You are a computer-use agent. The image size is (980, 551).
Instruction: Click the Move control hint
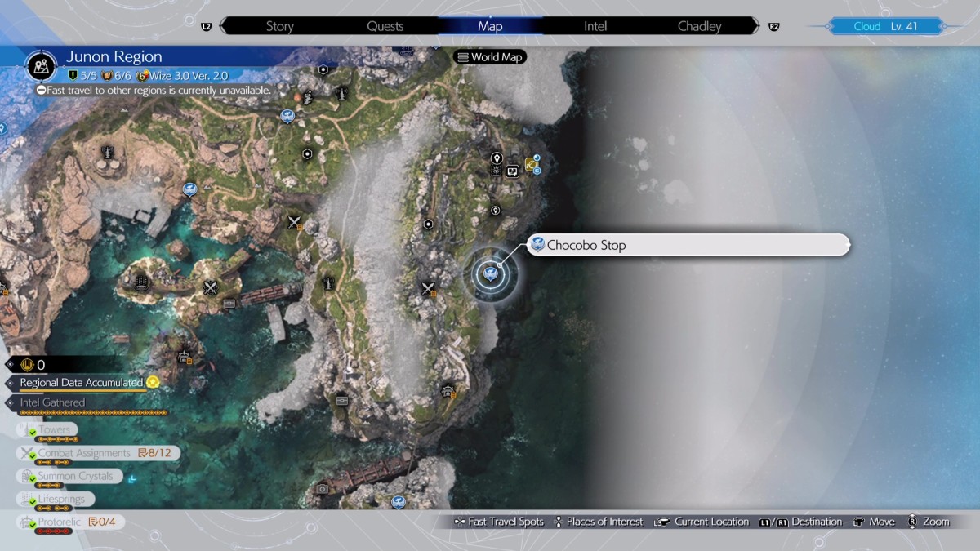pos(874,522)
